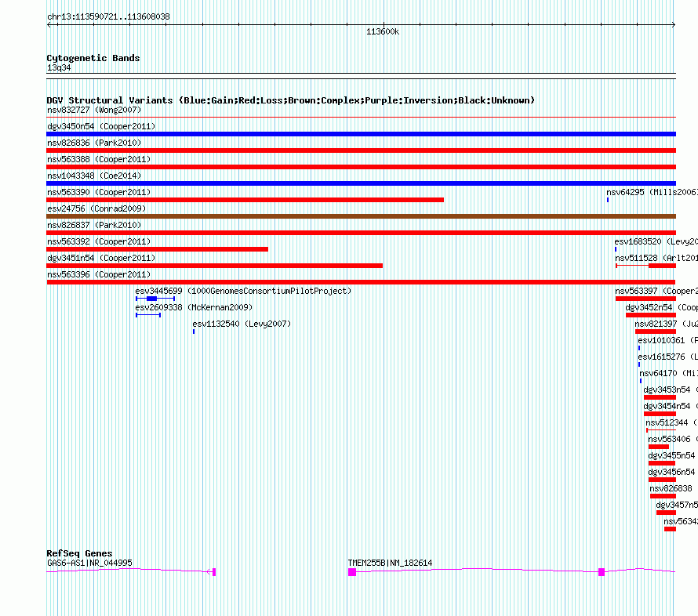
Task: Click the chr13:113590721..113608038 coordinates text
Action: click(108, 16)
